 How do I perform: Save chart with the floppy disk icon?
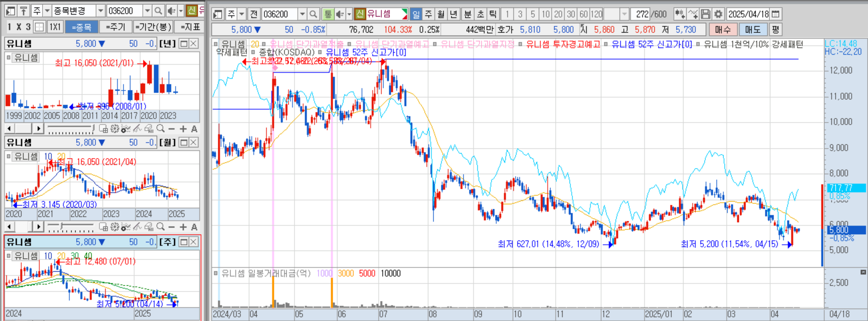click(705, 14)
